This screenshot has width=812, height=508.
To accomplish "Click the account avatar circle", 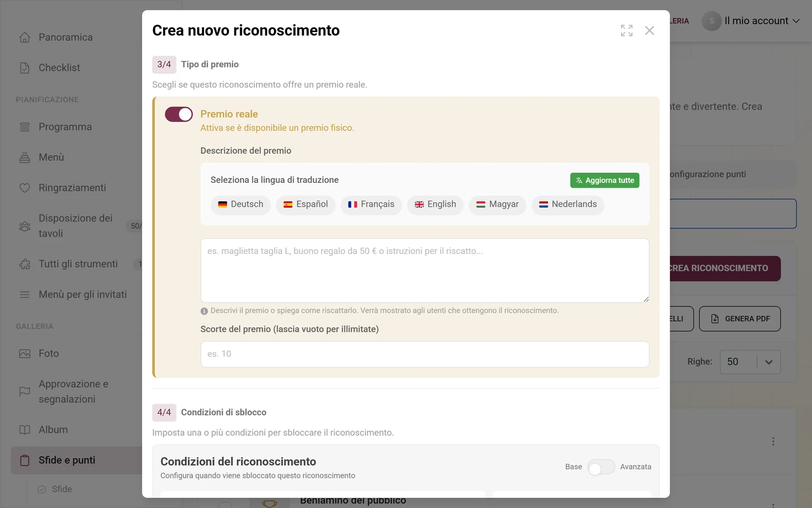I will [x=712, y=21].
